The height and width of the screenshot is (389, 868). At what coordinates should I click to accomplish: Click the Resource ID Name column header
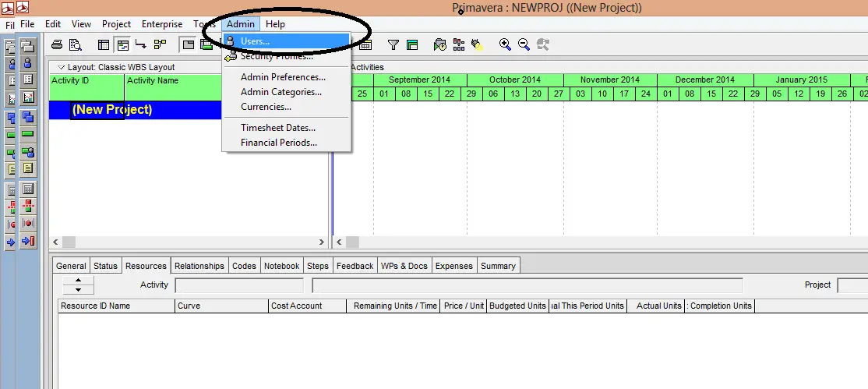(x=116, y=306)
